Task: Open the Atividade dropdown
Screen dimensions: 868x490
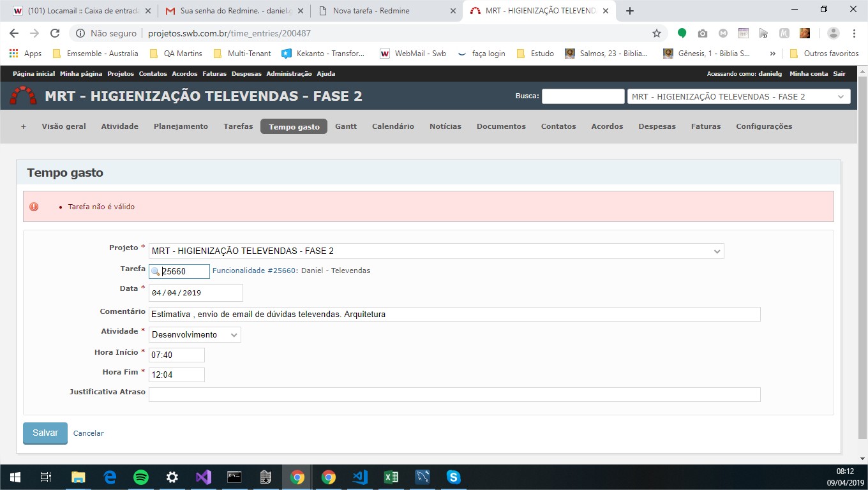Action: [195, 335]
